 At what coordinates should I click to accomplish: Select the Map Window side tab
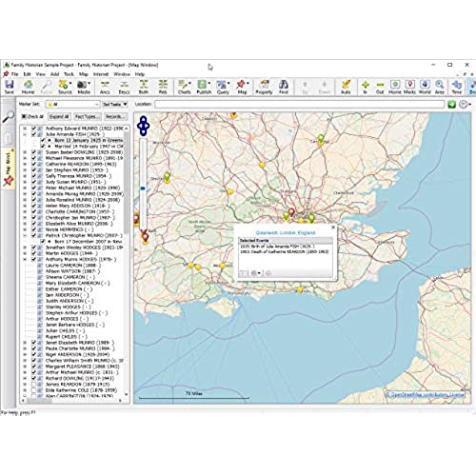[x=9, y=169]
